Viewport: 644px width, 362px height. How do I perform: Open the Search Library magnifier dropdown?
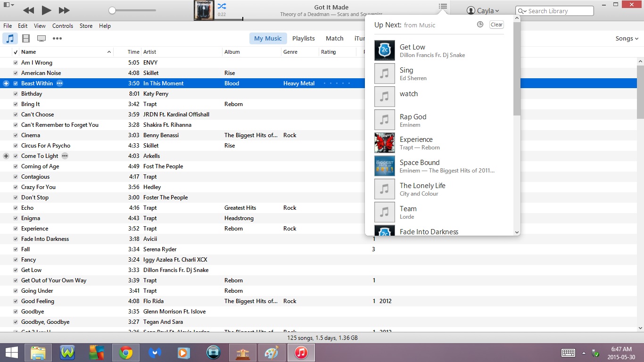(x=522, y=11)
